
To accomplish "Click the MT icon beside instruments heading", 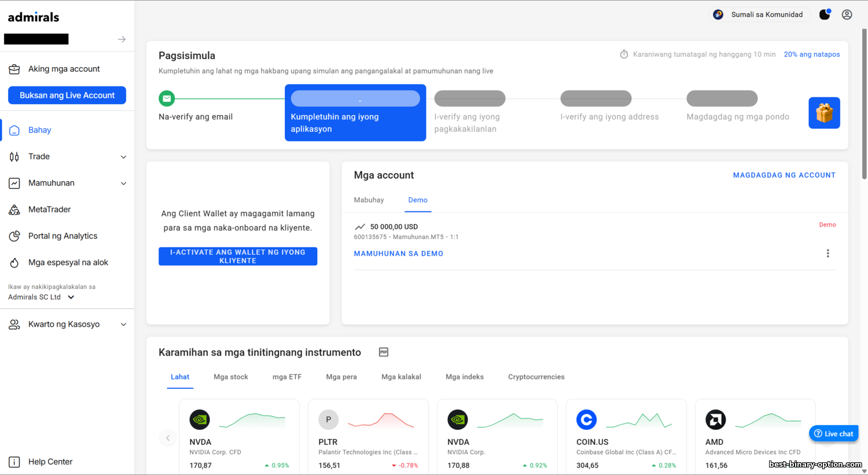I will click(x=383, y=352).
